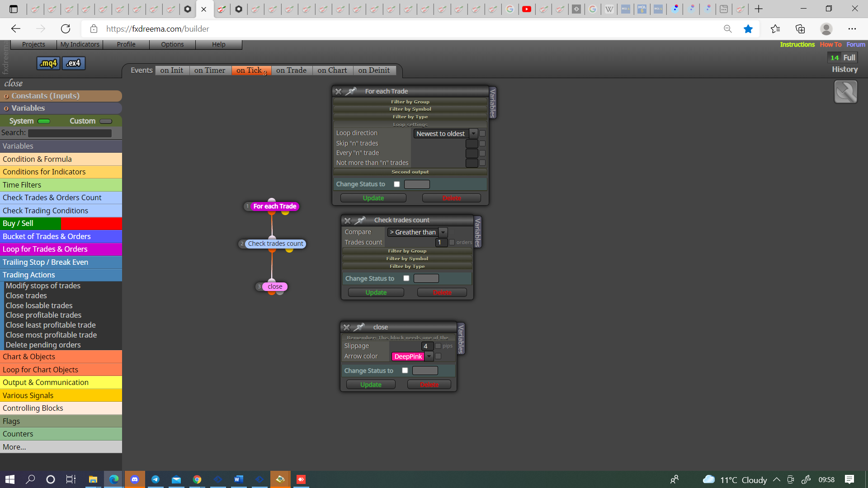Tick the Skip n trades checkbox

coord(482,144)
